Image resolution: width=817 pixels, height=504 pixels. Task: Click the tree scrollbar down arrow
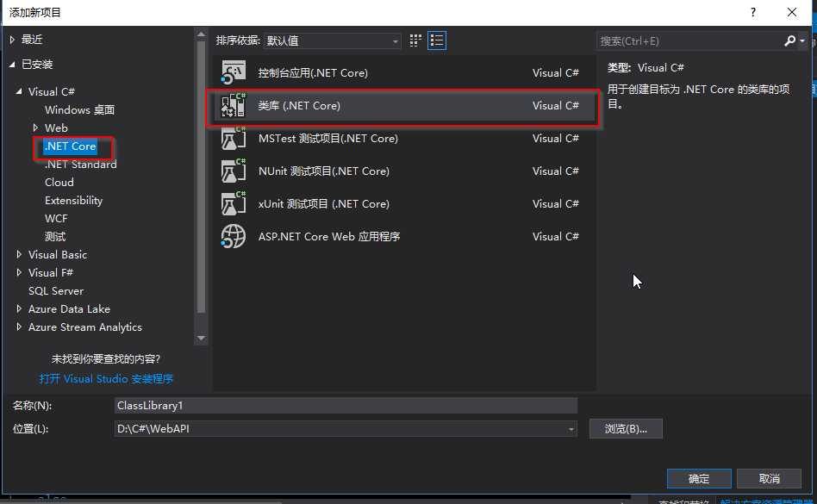[x=201, y=339]
